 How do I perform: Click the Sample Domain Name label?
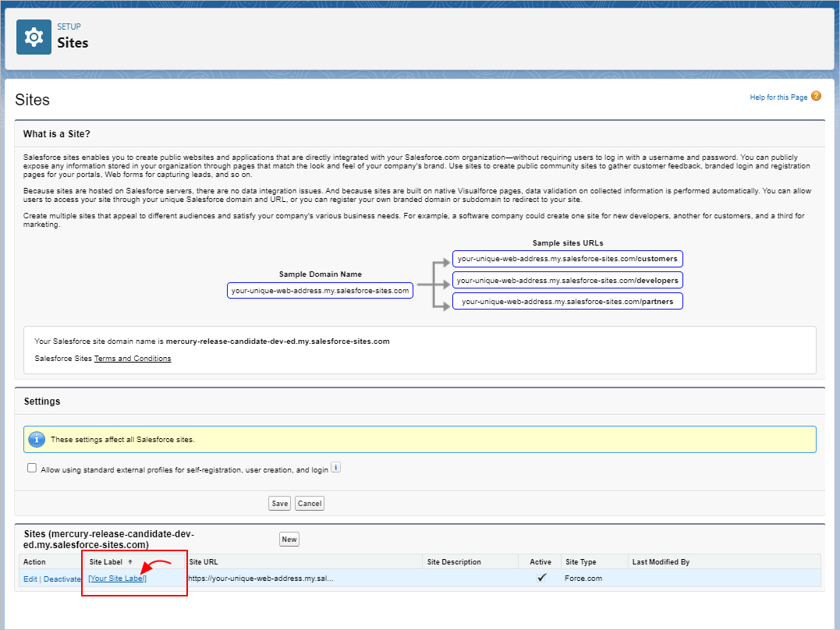pyautogui.click(x=321, y=274)
